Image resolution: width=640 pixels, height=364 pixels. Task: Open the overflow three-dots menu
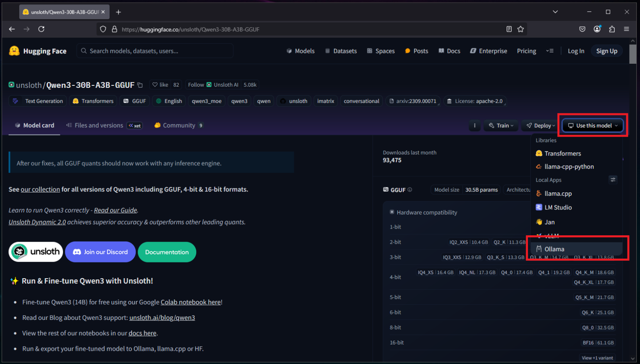tap(475, 125)
